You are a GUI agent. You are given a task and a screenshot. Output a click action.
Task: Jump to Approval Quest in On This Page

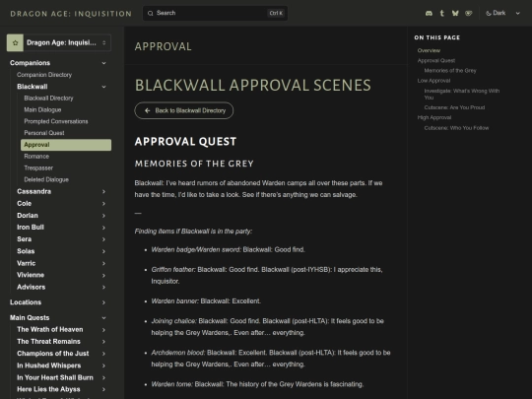click(436, 60)
